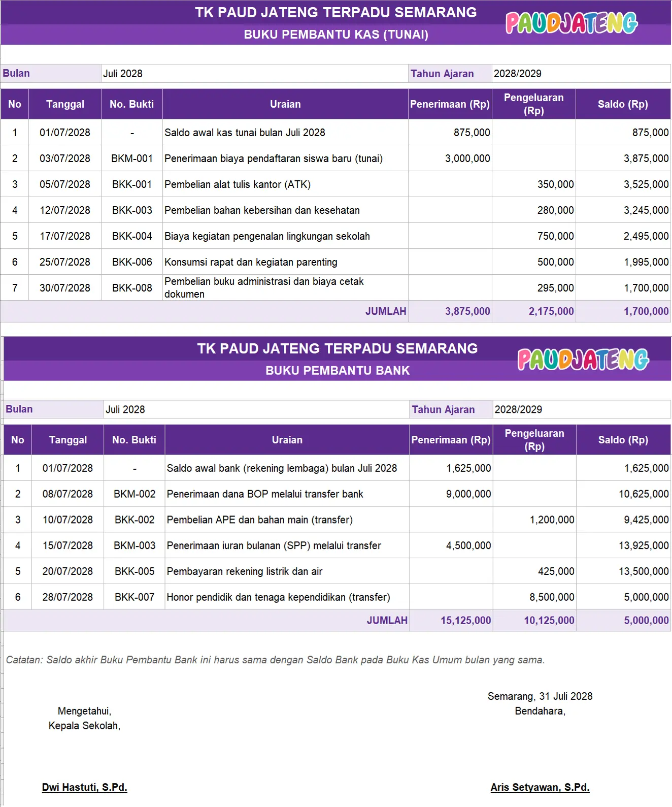672x807 pixels.
Task: Click pengeluaran amount 295,000
Action: tap(534, 288)
